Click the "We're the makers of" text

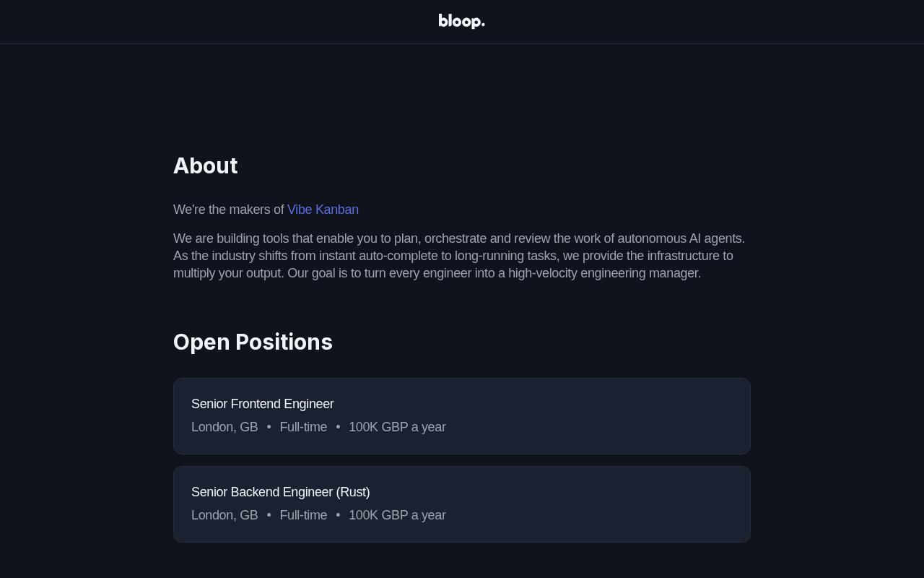(x=229, y=210)
